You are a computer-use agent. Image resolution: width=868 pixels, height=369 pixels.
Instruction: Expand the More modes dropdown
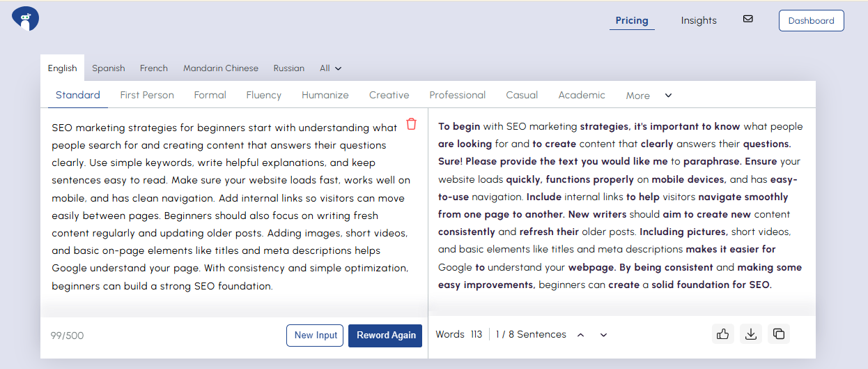coord(648,96)
